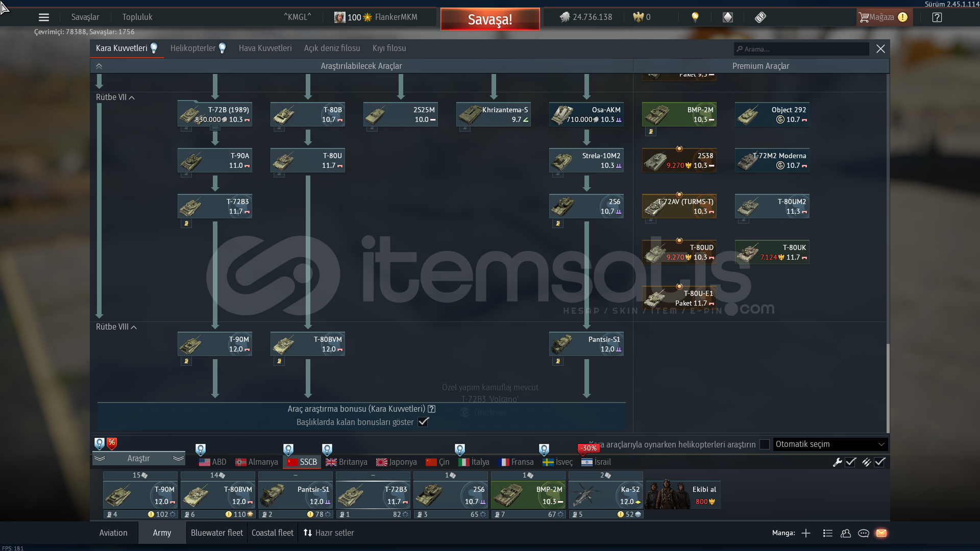Click the lightbulb hints icon in top bar
This screenshot has height=551, width=980.
695,17
